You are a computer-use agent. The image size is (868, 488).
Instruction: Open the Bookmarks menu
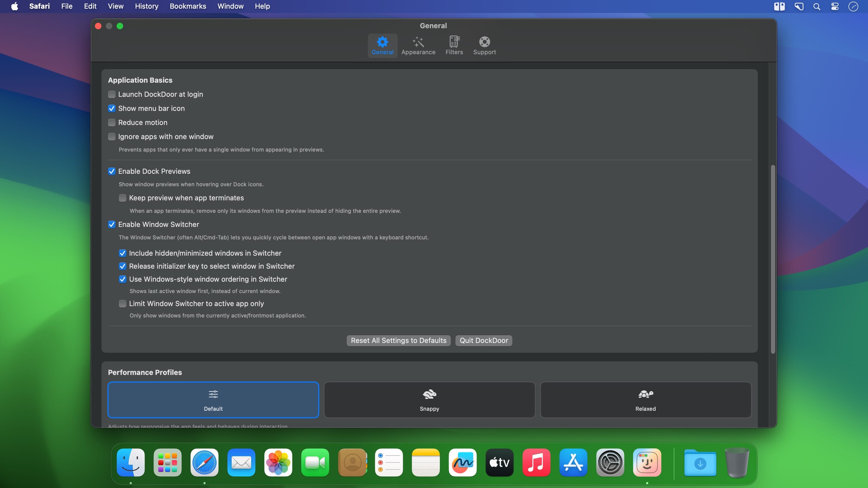click(188, 7)
